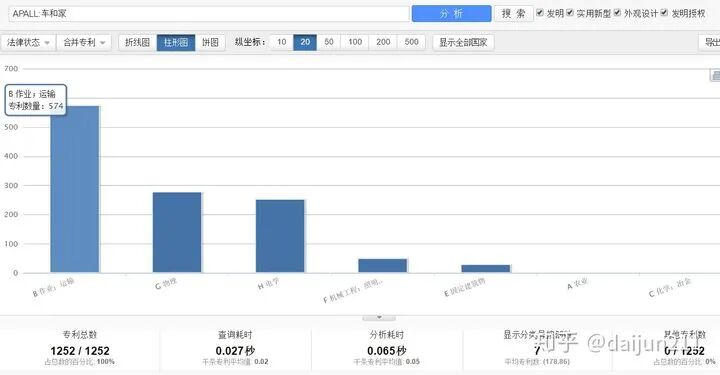Click the 分析耗时 heading
Image resolution: width=720 pixels, height=375 pixels.
click(x=387, y=335)
